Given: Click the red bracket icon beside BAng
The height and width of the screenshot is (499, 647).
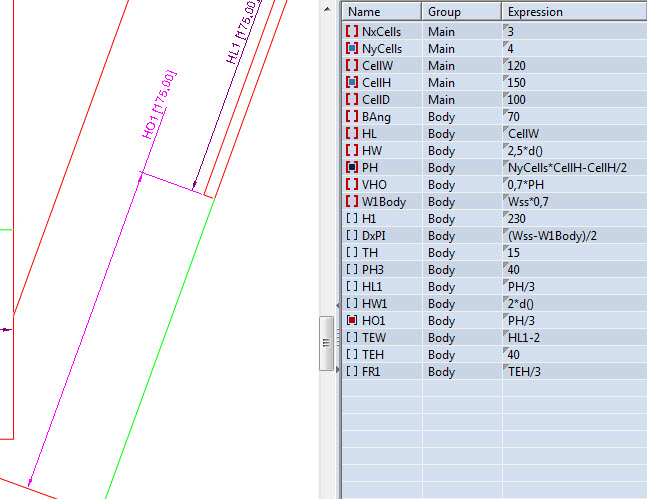Looking at the screenshot, I should point(351,116).
